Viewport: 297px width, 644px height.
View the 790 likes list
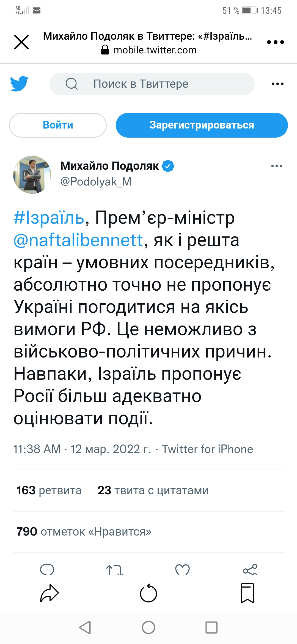pos(84,532)
